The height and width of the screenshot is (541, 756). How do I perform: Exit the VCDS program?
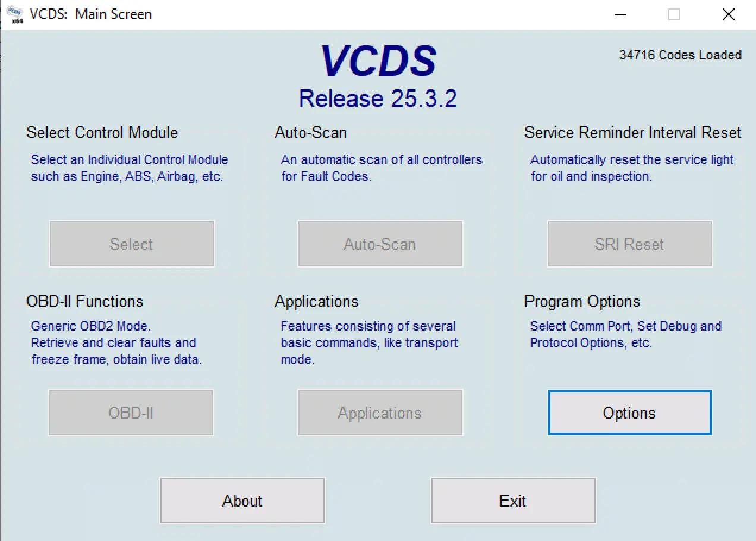(x=513, y=500)
